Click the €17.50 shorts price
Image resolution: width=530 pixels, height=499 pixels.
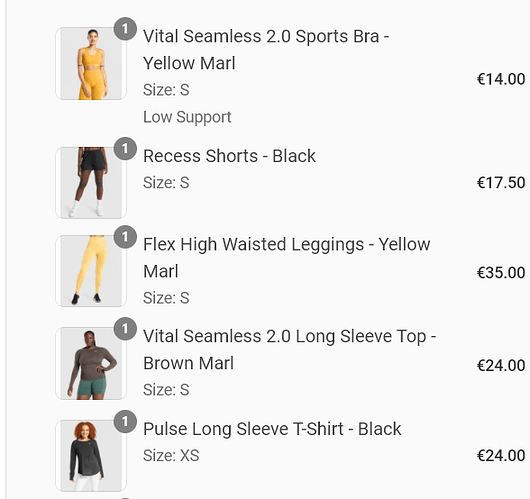pos(501,183)
